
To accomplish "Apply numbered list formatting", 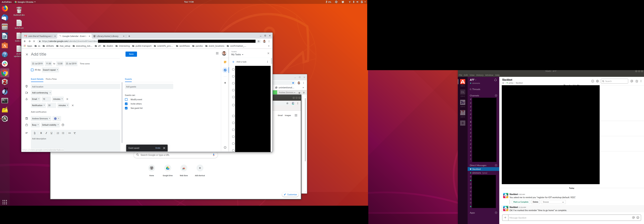I will 58,133.
